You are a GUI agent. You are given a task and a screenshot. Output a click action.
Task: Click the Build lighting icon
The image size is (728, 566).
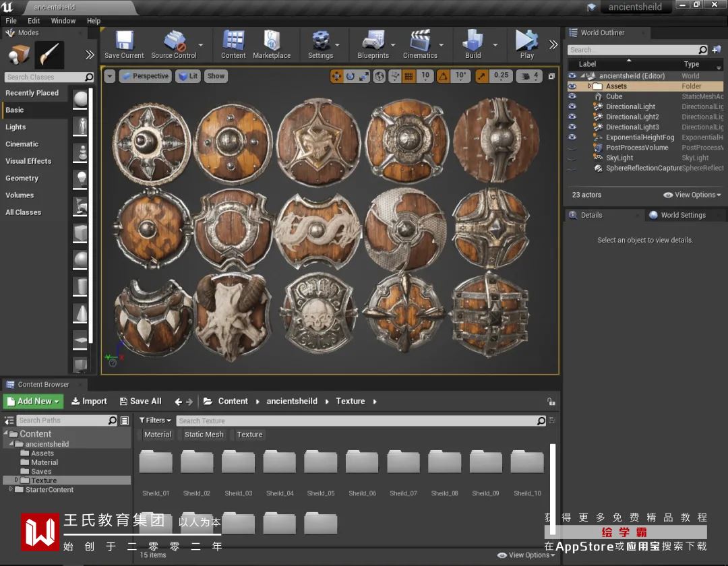473,42
